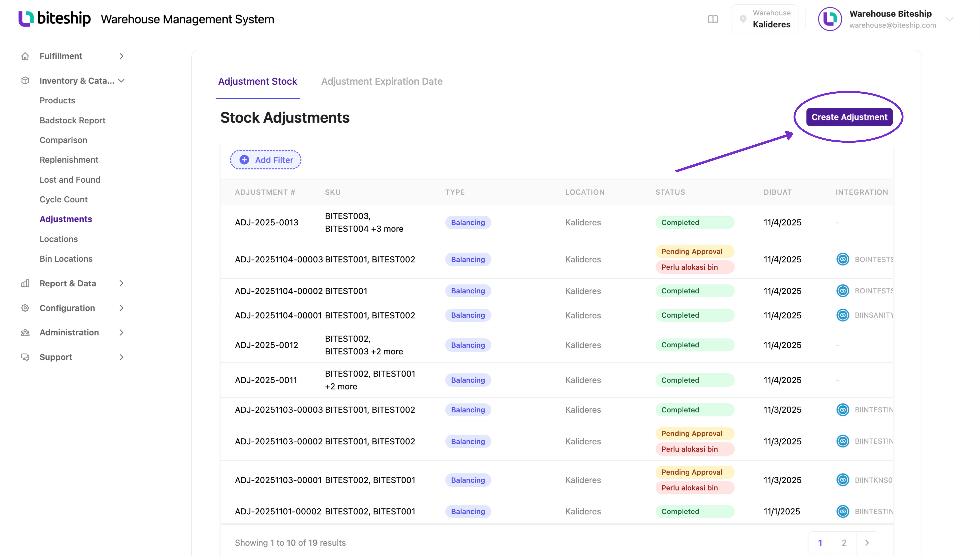Click integration icon for ADJ-20251104-00002
This screenshot has height=556, width=980.
(x=843, y=291)
